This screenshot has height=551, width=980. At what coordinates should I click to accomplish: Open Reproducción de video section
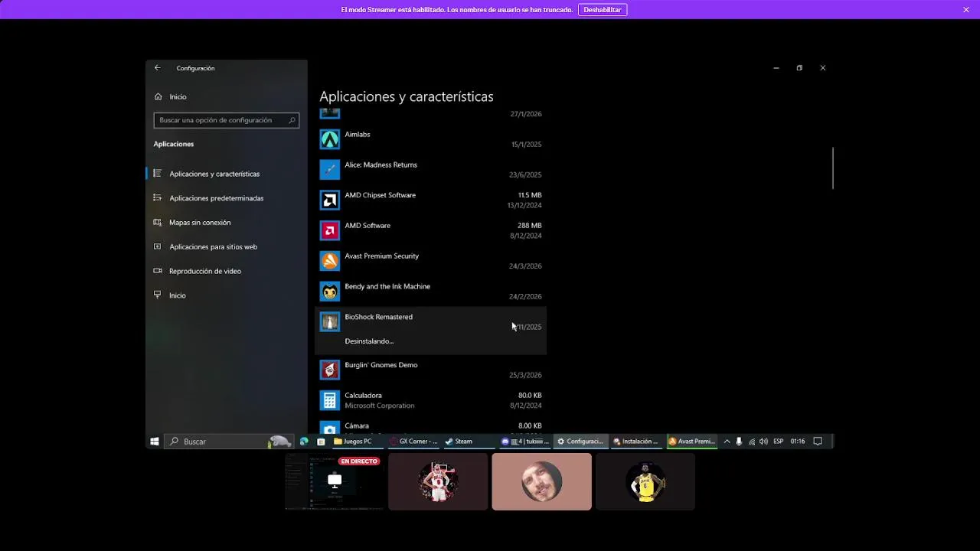204,271
